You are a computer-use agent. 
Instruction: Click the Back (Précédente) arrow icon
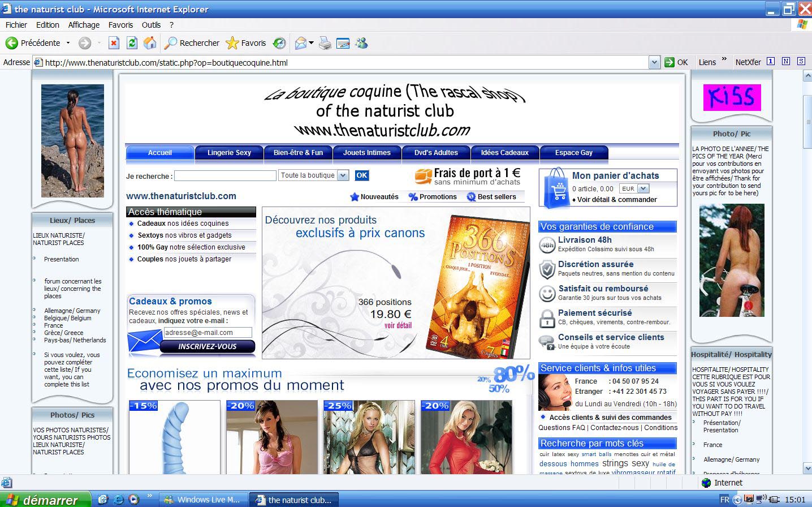[11, 43]
